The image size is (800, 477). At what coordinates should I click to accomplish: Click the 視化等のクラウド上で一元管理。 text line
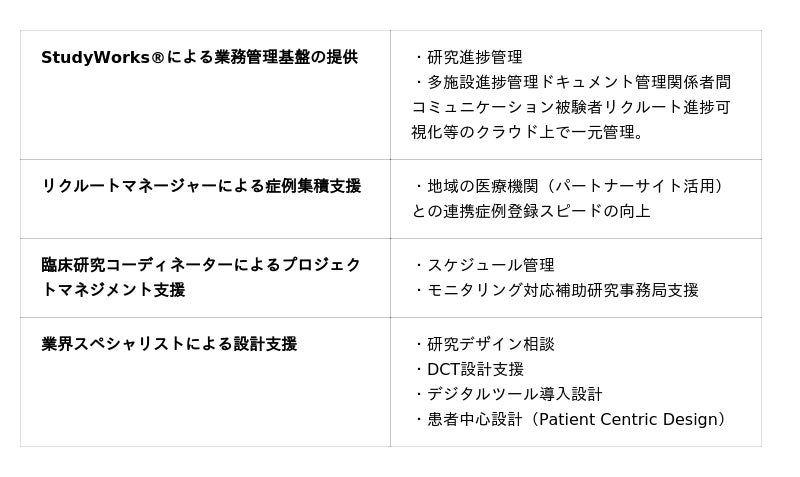coord(529,132)
